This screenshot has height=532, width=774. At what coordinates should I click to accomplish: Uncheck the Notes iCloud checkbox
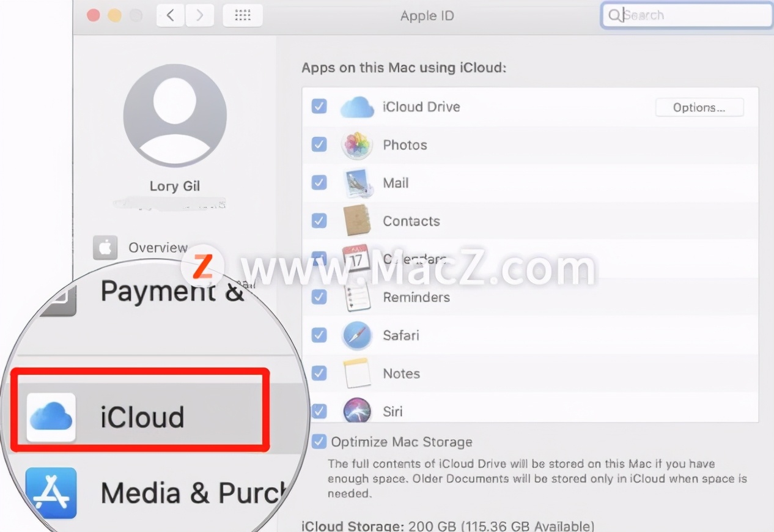pyautogui.click(x=319, y=373)
